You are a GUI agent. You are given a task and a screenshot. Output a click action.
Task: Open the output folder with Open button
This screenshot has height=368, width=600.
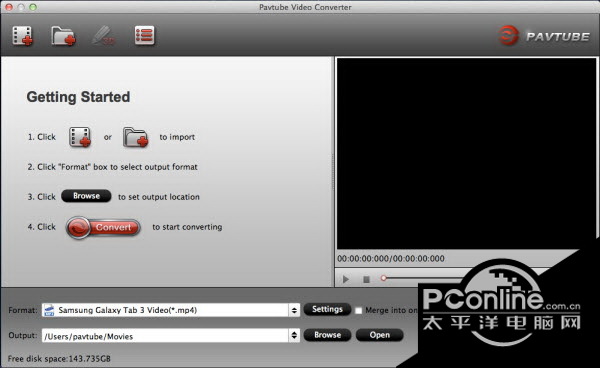pyautogui.click(x=380, y=335)
